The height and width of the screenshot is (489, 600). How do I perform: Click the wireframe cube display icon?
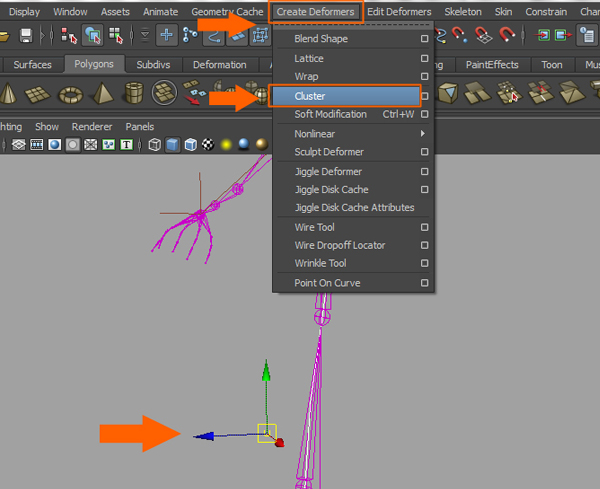(x=154, y=145)
